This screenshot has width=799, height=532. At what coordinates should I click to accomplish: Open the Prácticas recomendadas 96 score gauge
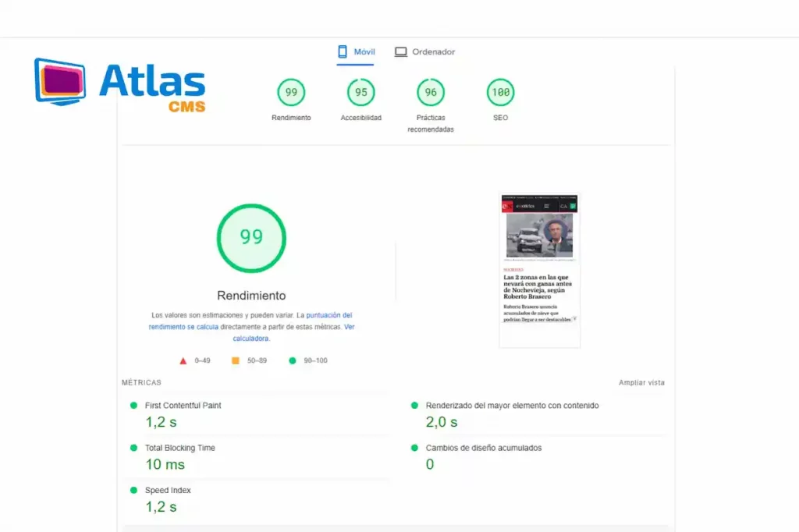pos(431,93)
